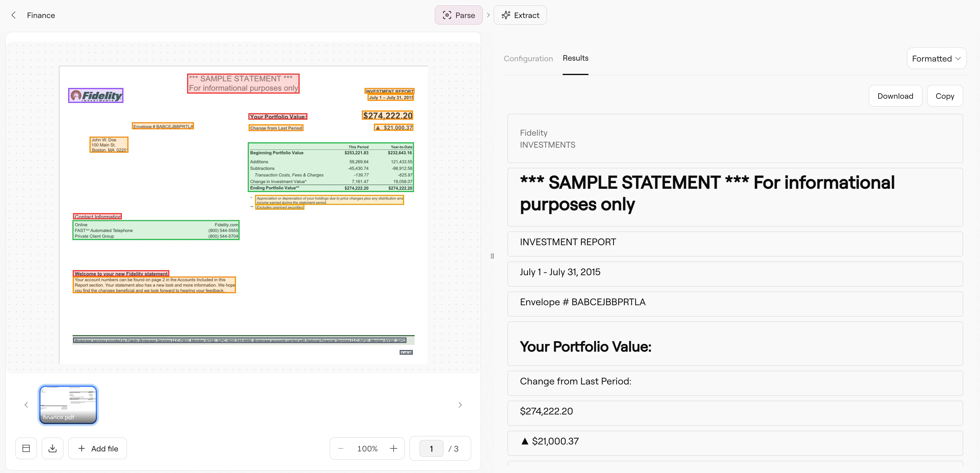Image resolution: width=980 pixels, height=473 pixels.
Task: Copy the parsed results
Action: (945, 95)
